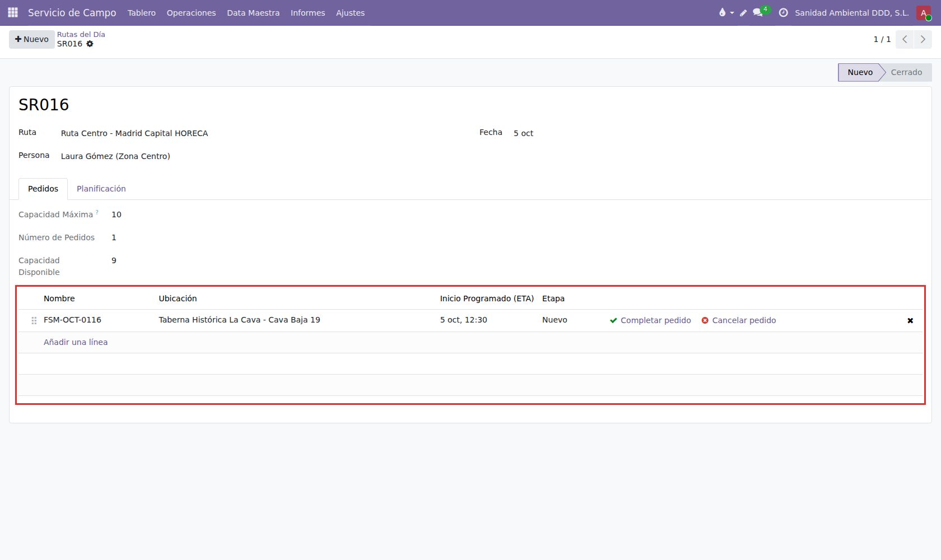Click the Nuevo create button
Screen dimensions: 941x560
coord(32,39)
